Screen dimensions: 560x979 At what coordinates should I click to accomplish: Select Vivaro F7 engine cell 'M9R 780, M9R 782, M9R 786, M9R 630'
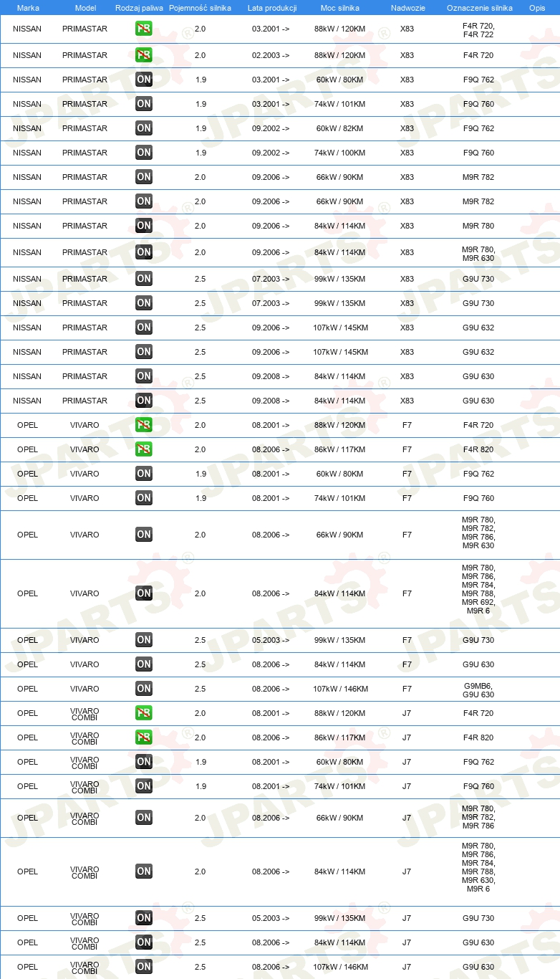(x=478, y=533)
